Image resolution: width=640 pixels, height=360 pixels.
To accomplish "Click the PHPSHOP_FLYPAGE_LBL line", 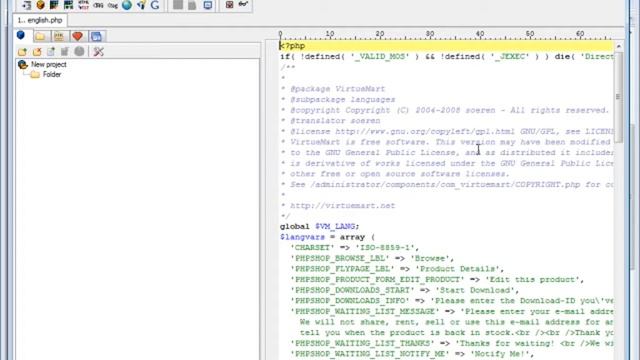I will click(397, 269).
